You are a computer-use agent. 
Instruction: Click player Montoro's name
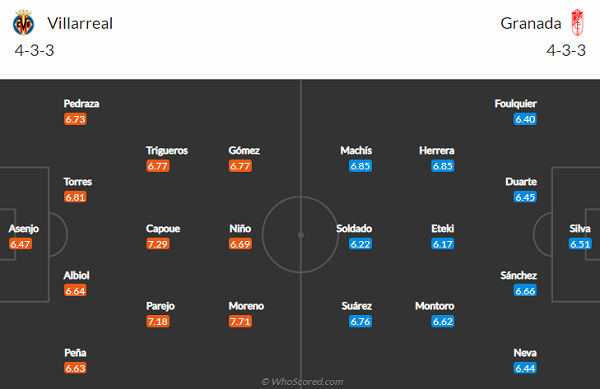pyautogui.click(x=435, y=306)
